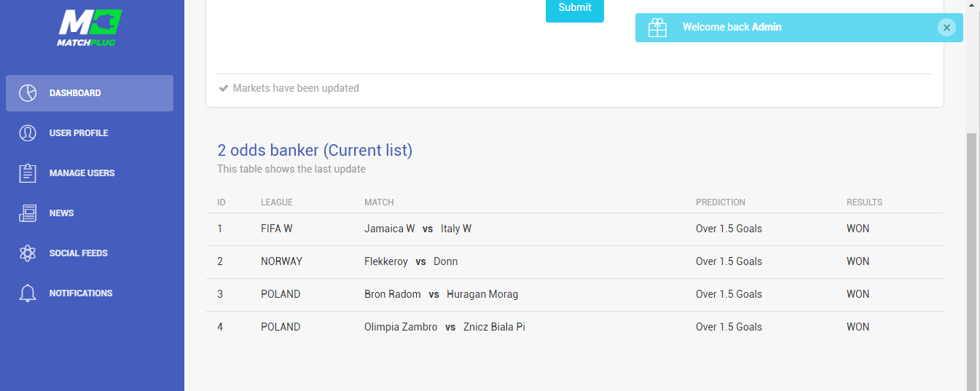Click the News newspaper icon
980x391 pixels.
(28, 213)
